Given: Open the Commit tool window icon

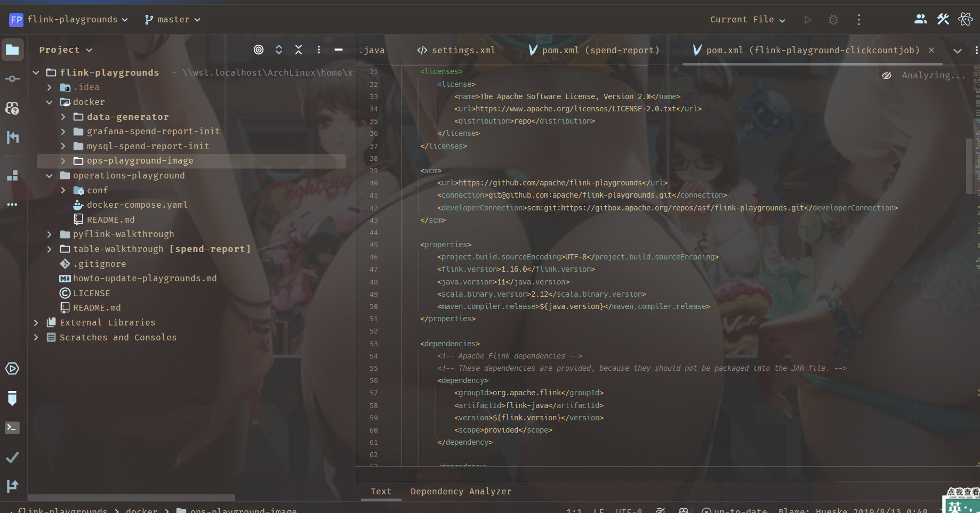Looking at the screenshot, I should (12, 79).
